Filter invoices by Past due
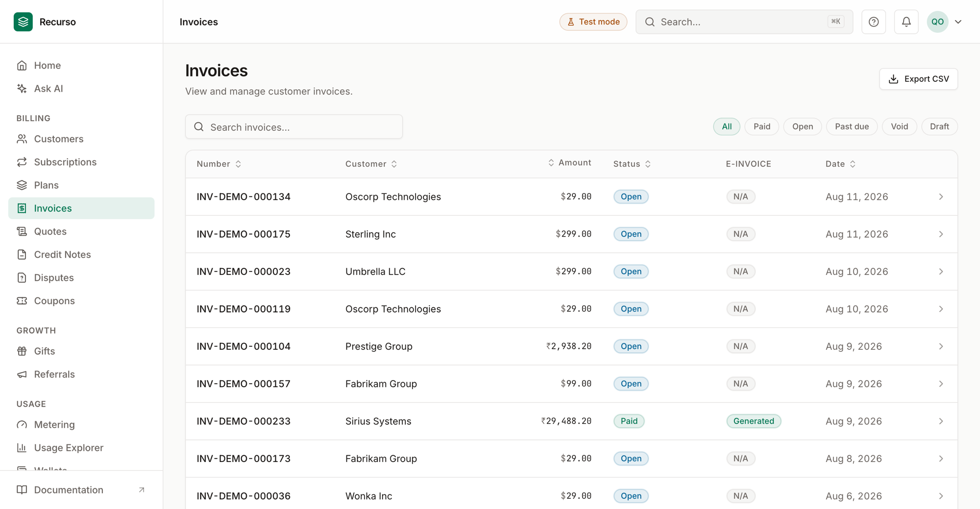Screen dimensions: 980x509 coord(852,126)
